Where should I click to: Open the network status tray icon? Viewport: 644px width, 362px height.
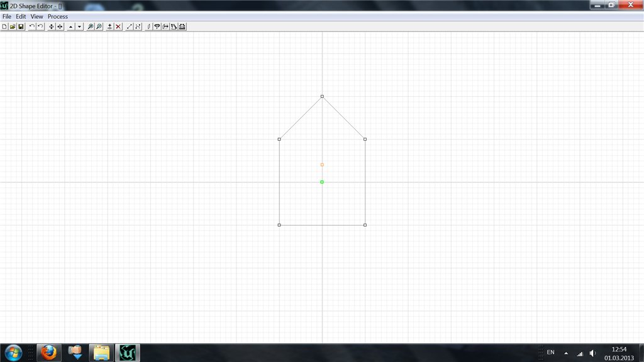point(580,353)
